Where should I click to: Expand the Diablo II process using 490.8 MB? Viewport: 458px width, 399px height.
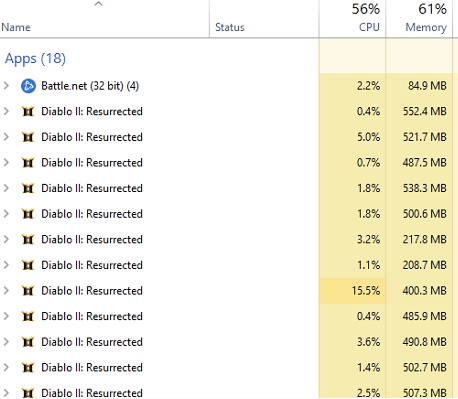tap(6, 342)
